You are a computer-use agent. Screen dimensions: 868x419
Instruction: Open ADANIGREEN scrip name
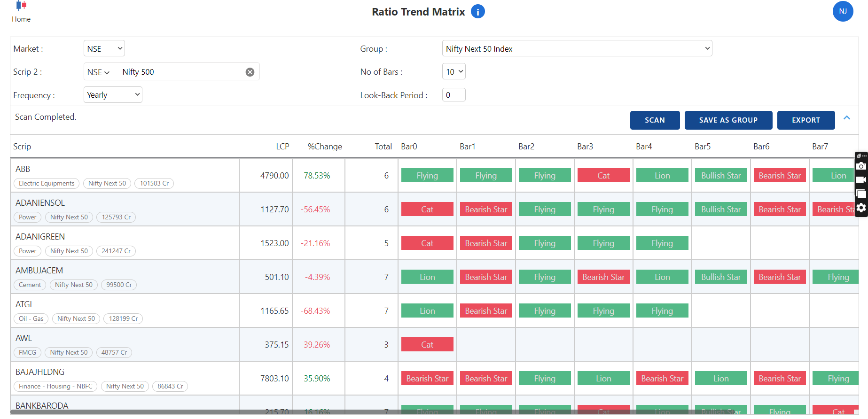click(40, 237)
